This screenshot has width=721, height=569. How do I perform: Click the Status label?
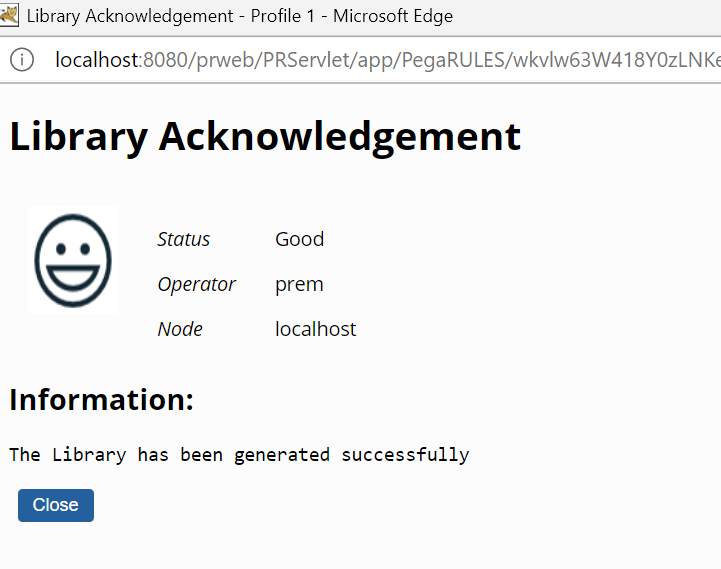(183, 239)
